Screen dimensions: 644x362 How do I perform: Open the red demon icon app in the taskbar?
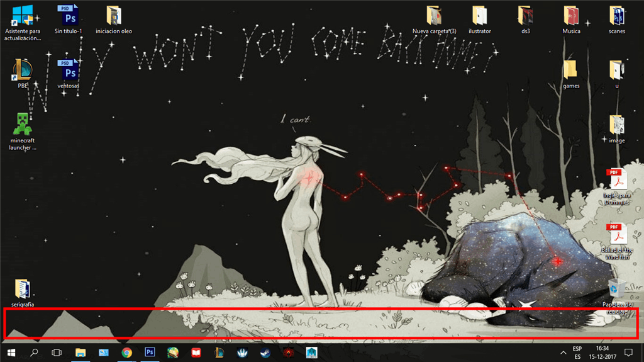coord(288,353)
